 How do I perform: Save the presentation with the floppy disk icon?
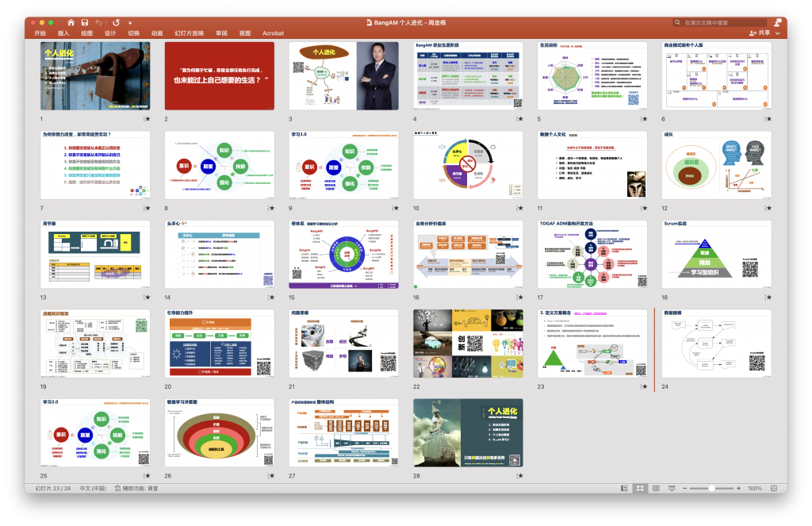click(84, 22)
